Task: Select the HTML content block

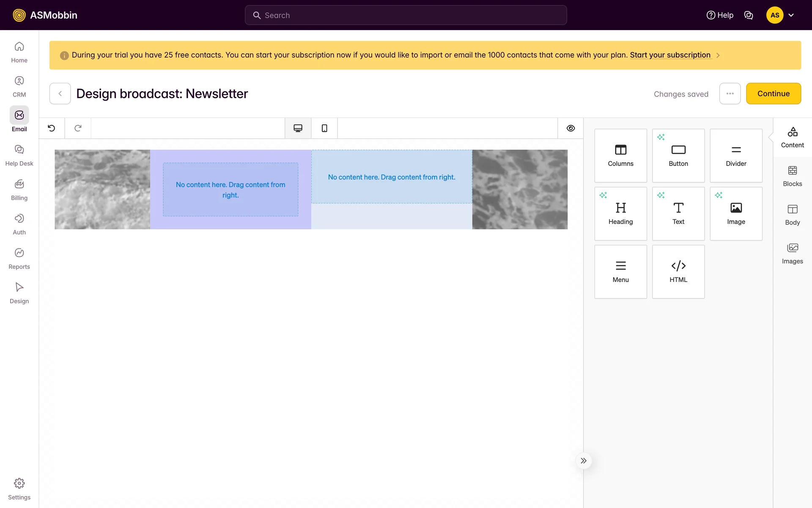Action: click(x=678, y=271)
